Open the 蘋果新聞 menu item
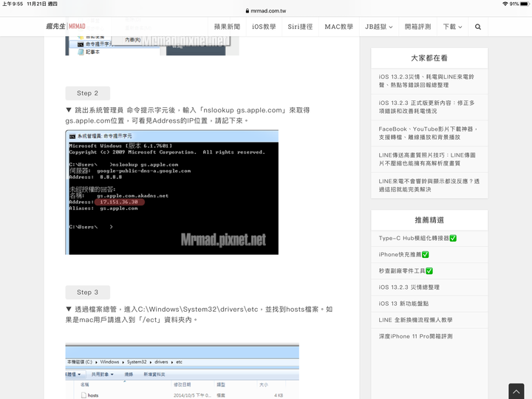Screen dimensions: 532x399 click(x=227, y=27)
